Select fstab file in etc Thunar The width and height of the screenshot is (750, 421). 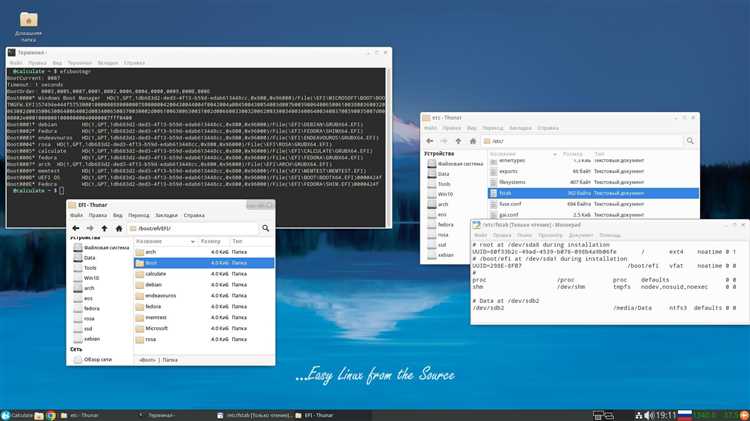pyautogui.click(x=593, y=193)
